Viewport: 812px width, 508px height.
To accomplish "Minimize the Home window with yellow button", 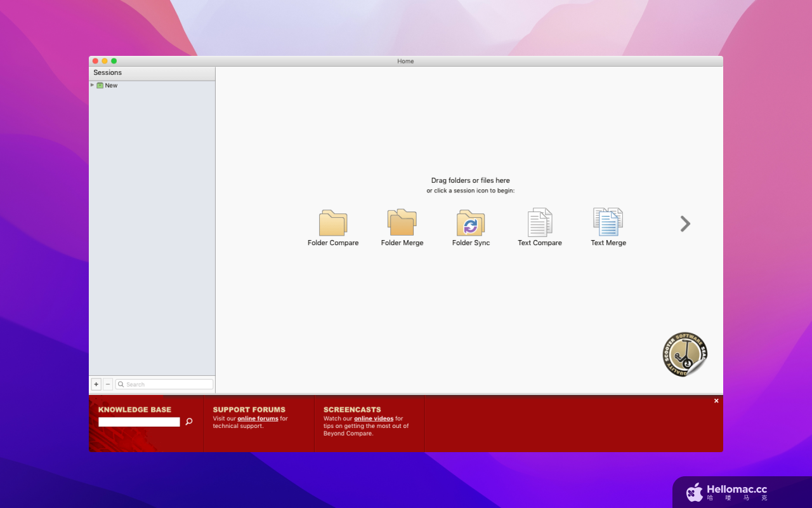I will [x=105, y=61].
